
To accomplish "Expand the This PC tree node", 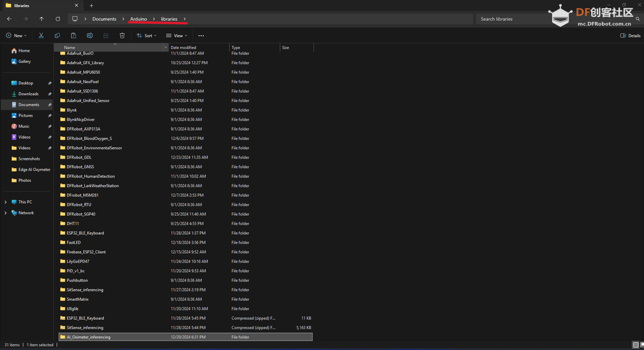I will pyautogui.click(x=5, y=202).
